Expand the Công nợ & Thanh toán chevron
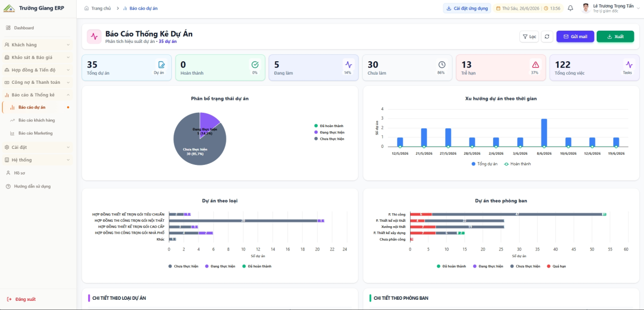This screenshot has height=310, width=644. pos(68,82)
